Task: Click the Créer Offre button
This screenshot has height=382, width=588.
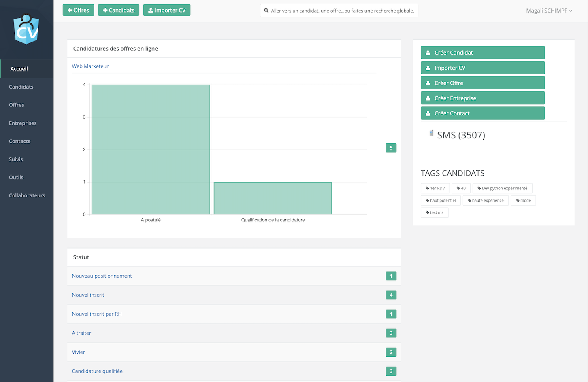Action: (482, 83)
